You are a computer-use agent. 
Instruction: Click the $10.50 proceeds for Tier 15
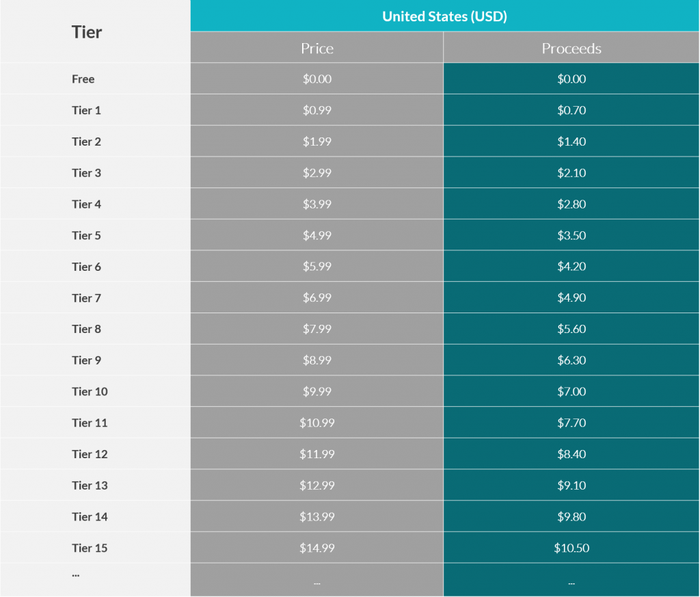click(x=571, y=548)
